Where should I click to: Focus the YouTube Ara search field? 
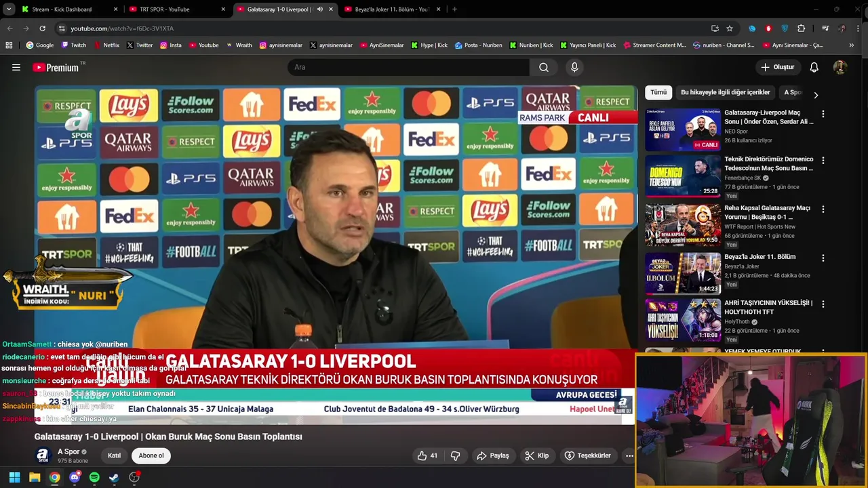coord(408,67)
